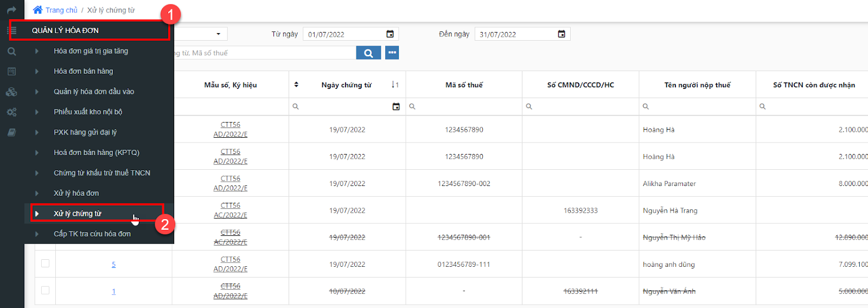Click filter search icon under Số CMND/CCCD/HC
This screenshot has height=308, width=868.
[529, 106]
